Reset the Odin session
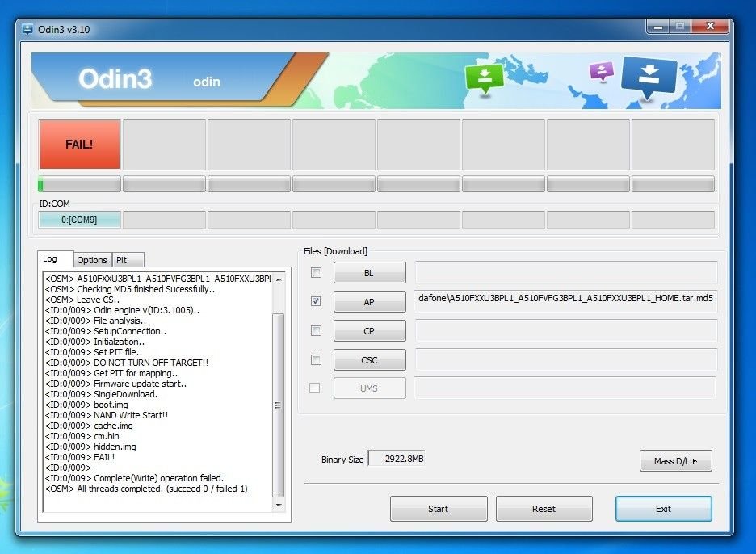The image size is (756, 554). pos(544,509)
